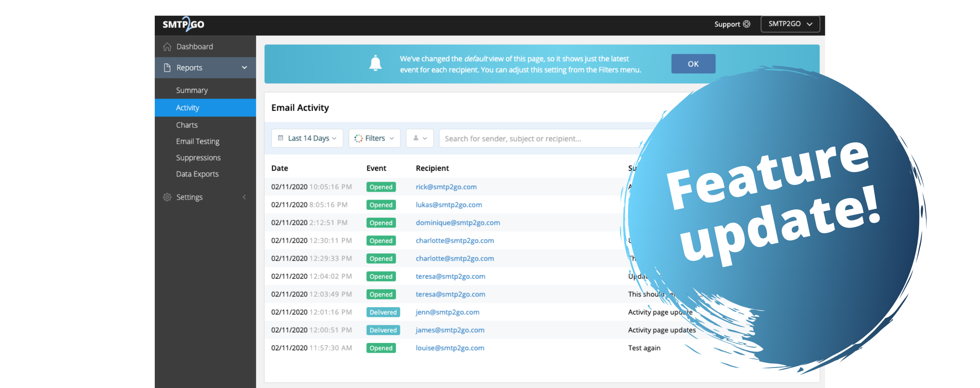Viewport: 980px width, 388px height.
Task: Open the SMTP2GO account dropdown
Action: tap(790, 24)
